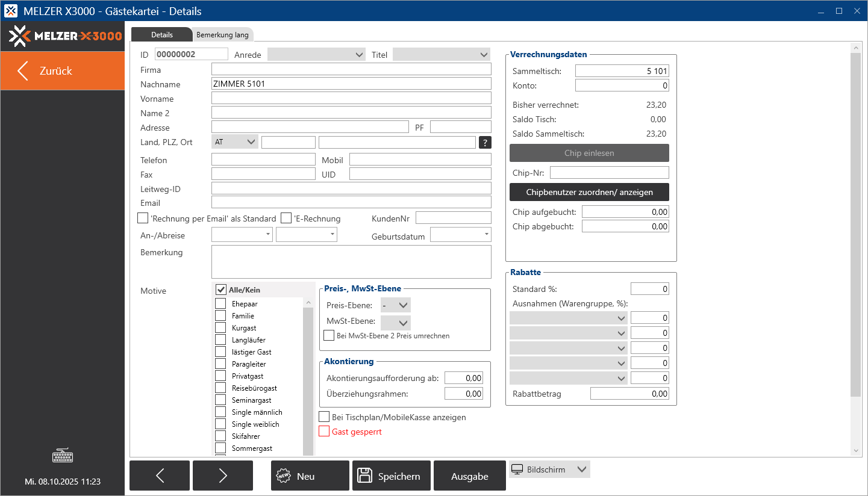Check the Seminargast motive
This screenshot has width=868, height=496.
220,400
